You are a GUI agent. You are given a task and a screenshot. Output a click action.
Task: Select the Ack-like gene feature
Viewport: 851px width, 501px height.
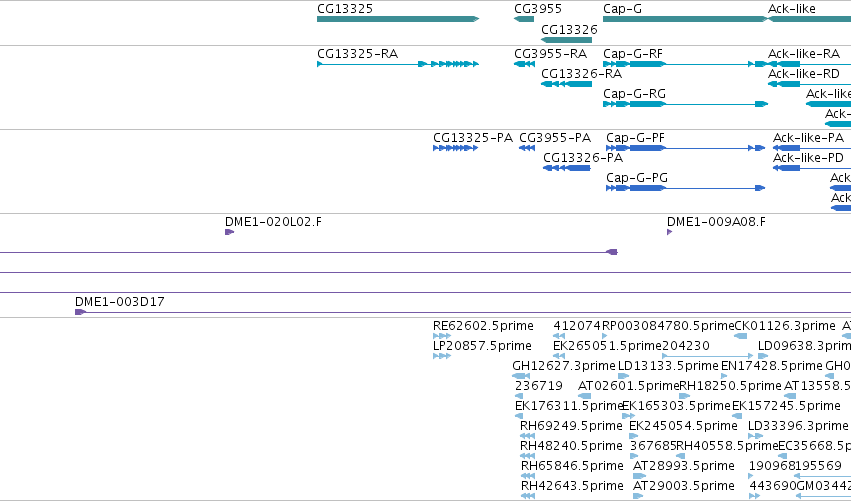point(809,19)
